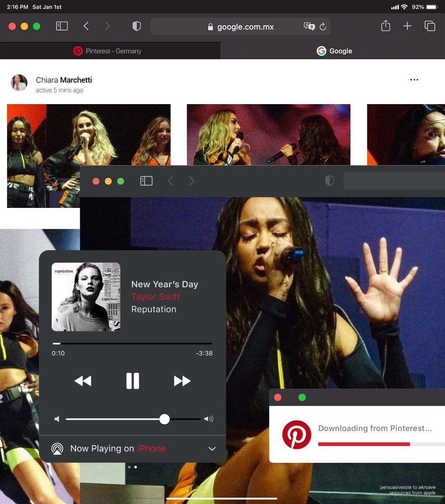Click the elapsed time 0:10
The width and height of the screenshot is (445, 504).
[58, 353]
